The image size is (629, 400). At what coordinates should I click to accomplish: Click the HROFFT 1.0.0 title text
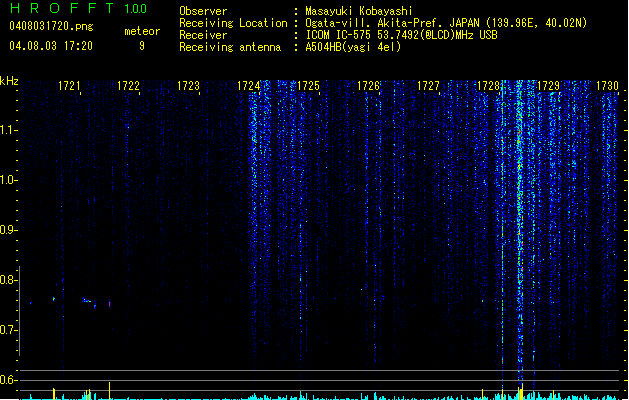click(x=79, y=8)
